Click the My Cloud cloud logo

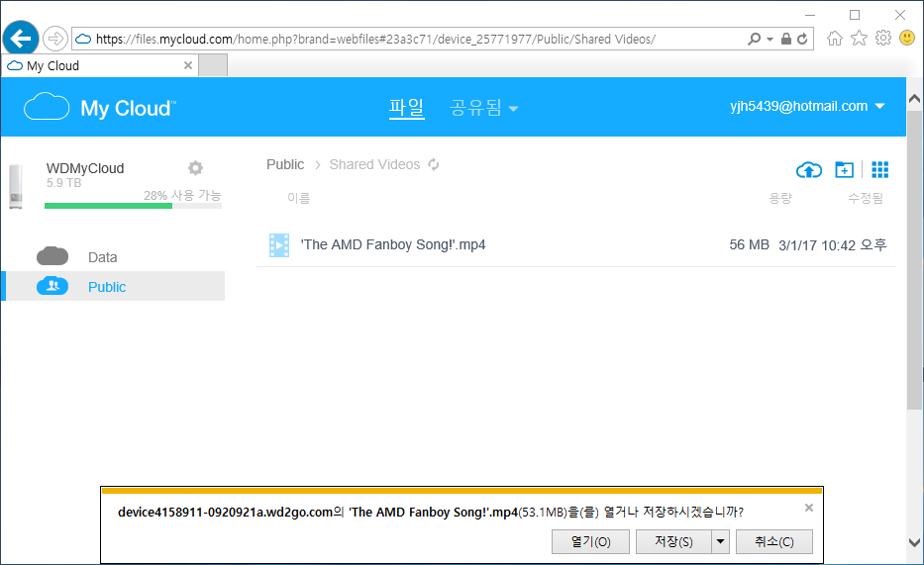click(47, 107)
